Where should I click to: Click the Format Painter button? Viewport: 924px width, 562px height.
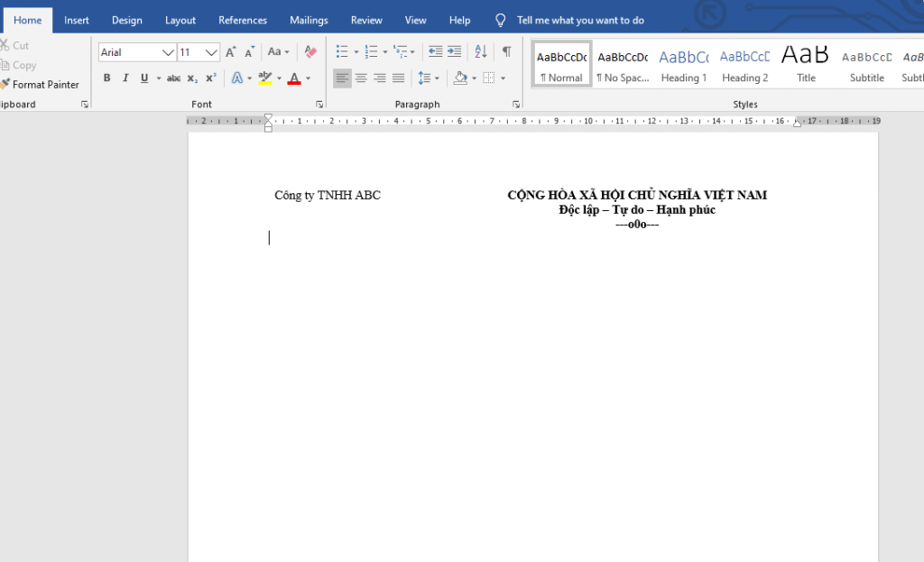41,85
